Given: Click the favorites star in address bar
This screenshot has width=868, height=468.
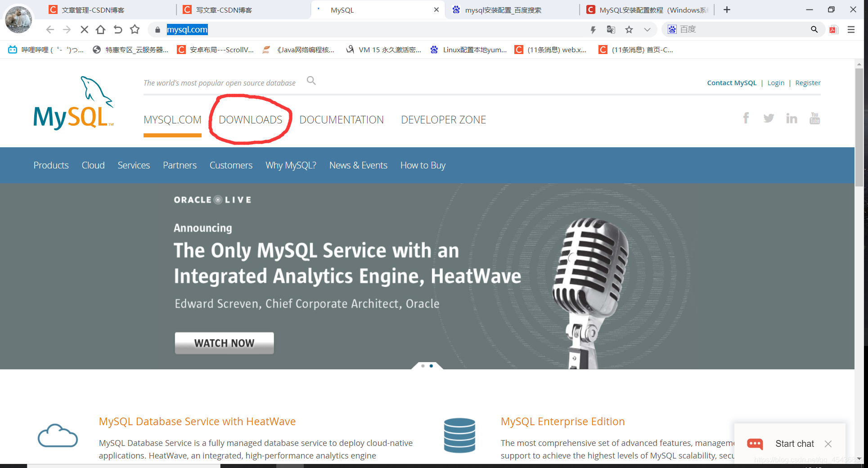Looking at the screenshot, I should pyautogui.click(x=629, y=30).
